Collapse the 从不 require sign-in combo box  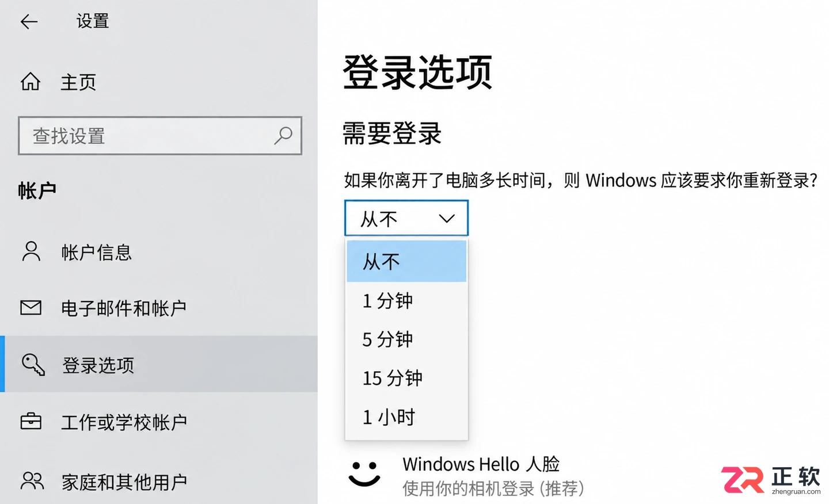[406, 218]
